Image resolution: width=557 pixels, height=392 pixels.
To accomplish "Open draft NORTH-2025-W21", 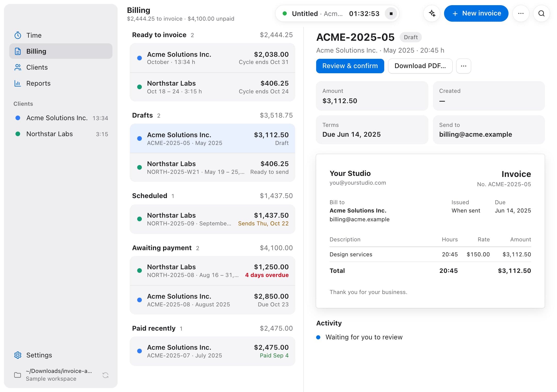I will pos(212,167).
